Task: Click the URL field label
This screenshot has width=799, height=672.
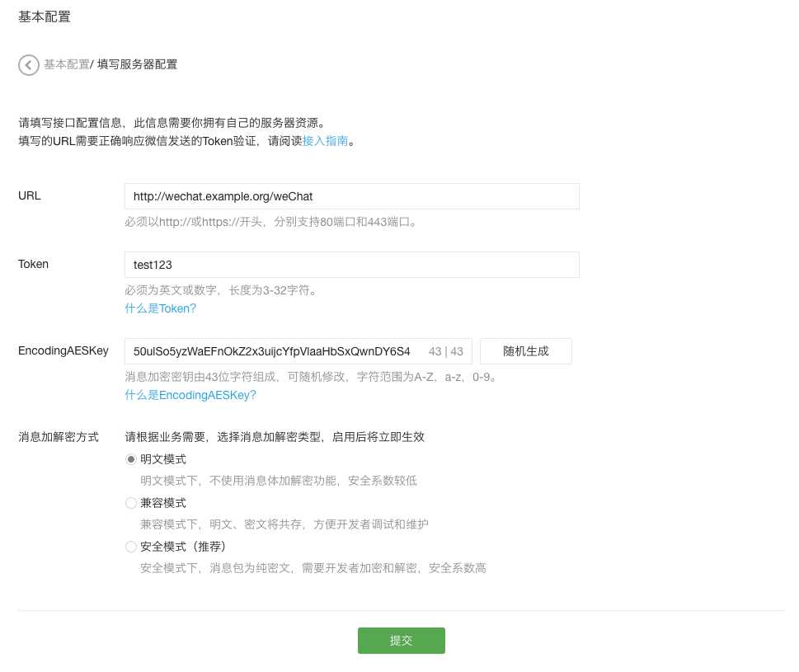Action: click(x=30, y=195)
